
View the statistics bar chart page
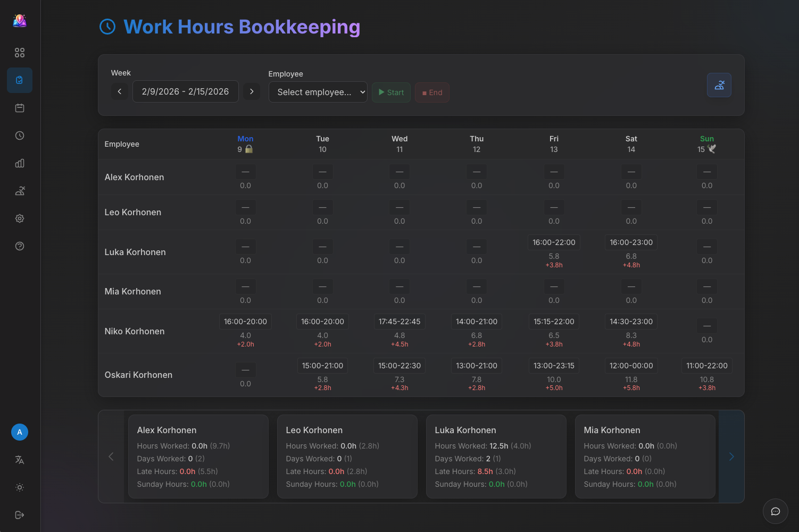click(x=20, y=163)
